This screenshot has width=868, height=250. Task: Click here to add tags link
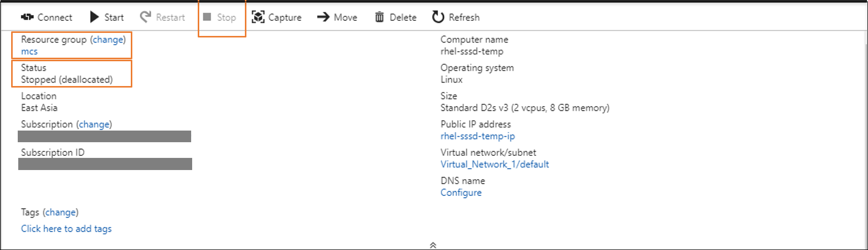point(66,229)
